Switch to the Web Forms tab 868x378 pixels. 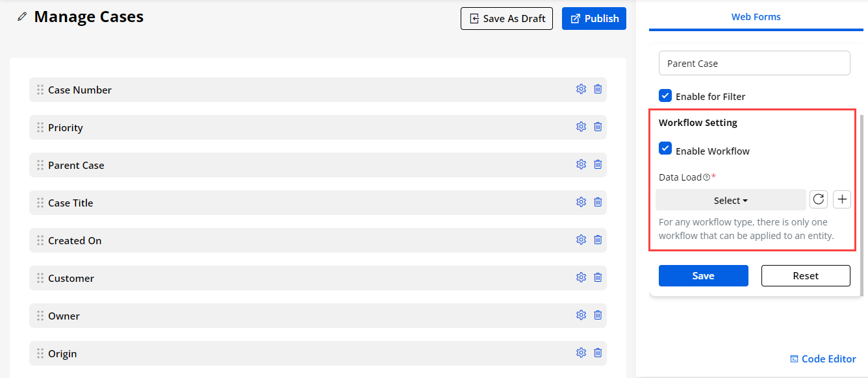pos(756,18)
